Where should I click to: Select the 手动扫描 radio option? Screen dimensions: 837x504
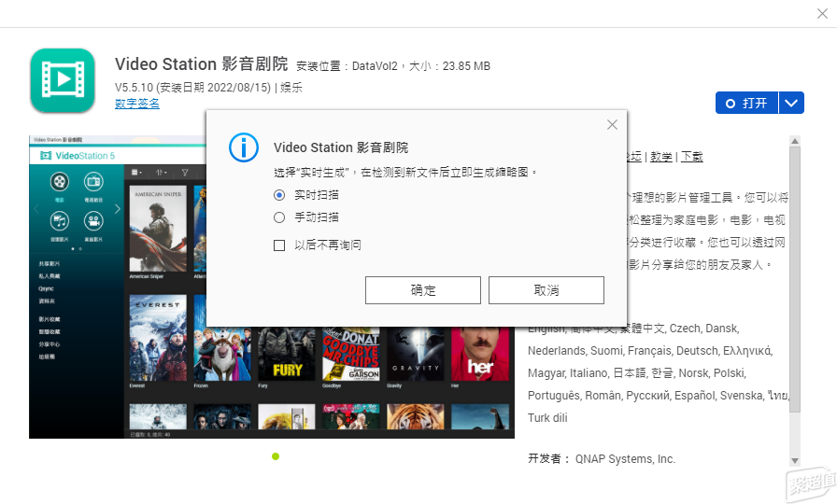point(279,217)
